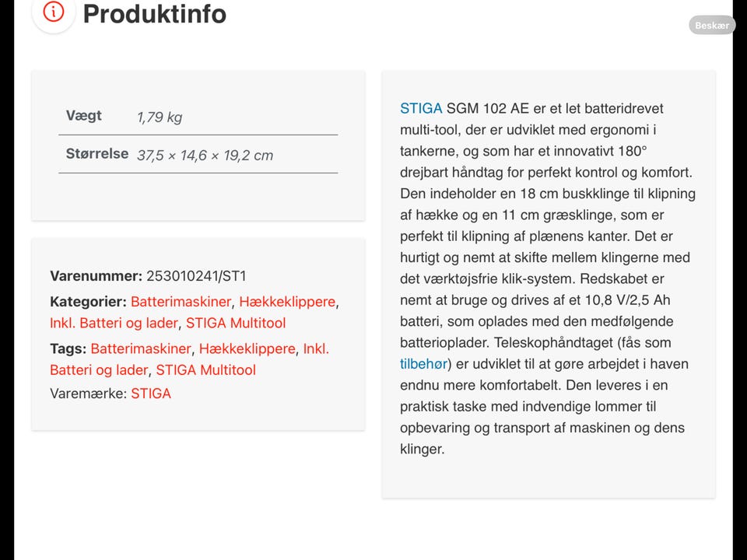Click the Størrelse row label

tap(97, 154)
